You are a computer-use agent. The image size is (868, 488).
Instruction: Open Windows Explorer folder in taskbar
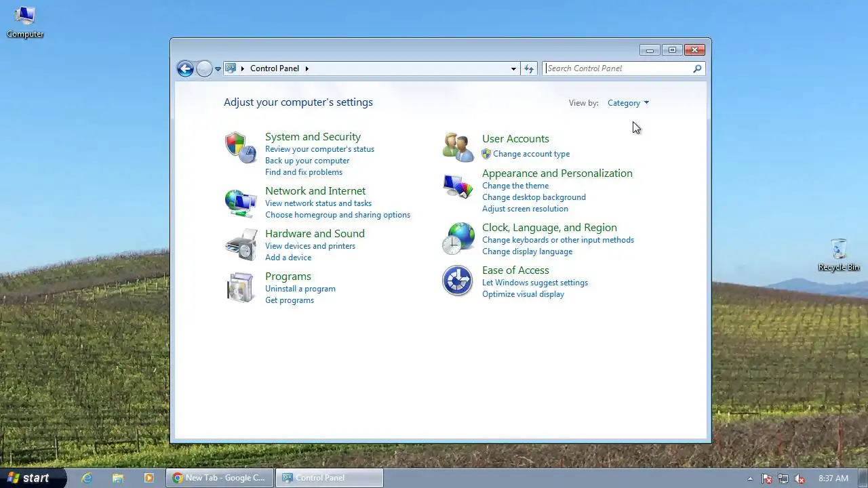pos(118,478)
